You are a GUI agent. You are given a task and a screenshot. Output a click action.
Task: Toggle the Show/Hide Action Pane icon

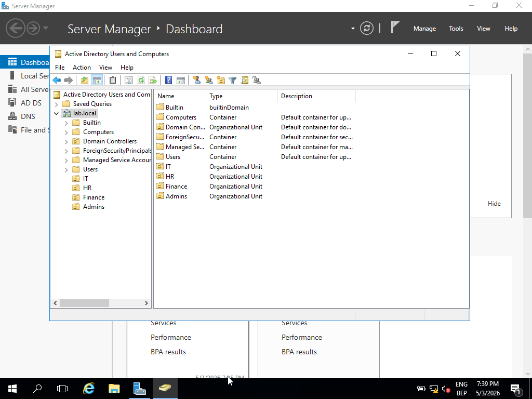(x=181, y=81)
